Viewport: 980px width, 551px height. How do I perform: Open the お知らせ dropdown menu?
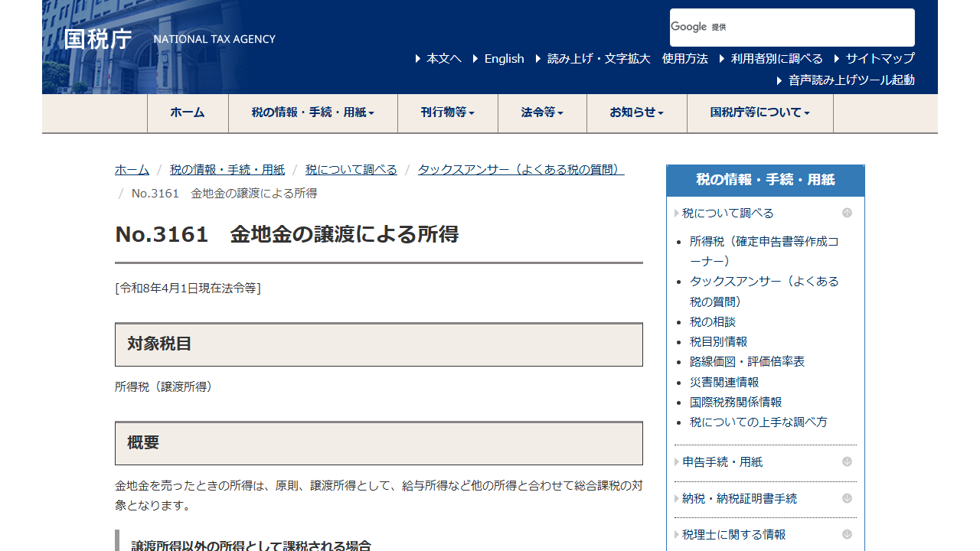click(637, 112)
